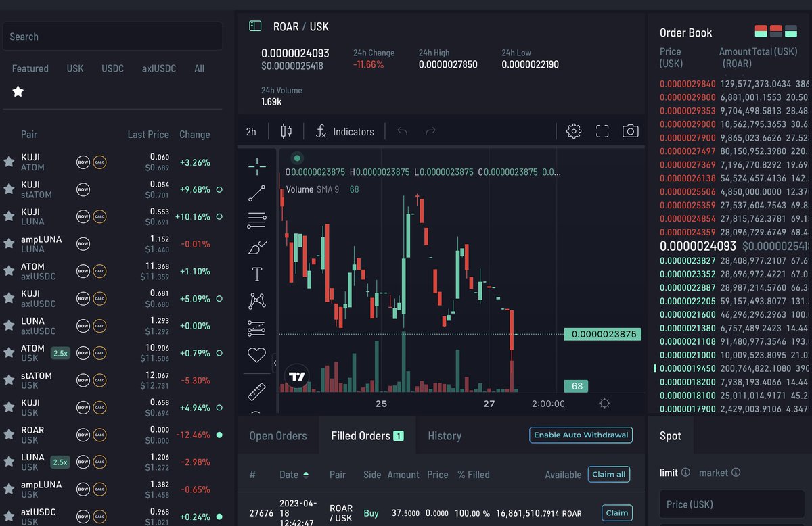Open the Fibonacci retracement tool
This screenshot has height=526, width=812.
[257, 220]
